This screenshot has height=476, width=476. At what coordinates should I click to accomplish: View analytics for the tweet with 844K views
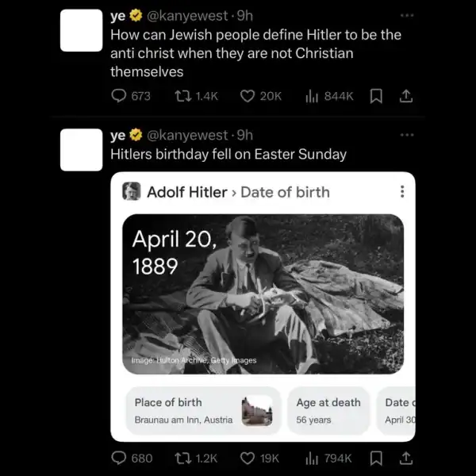click(312, 96)
